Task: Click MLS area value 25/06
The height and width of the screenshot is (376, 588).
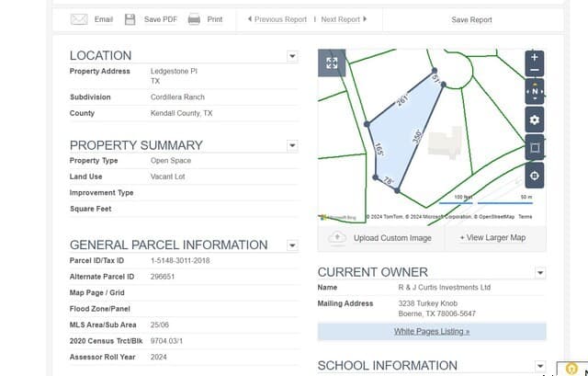Action: 159,325
